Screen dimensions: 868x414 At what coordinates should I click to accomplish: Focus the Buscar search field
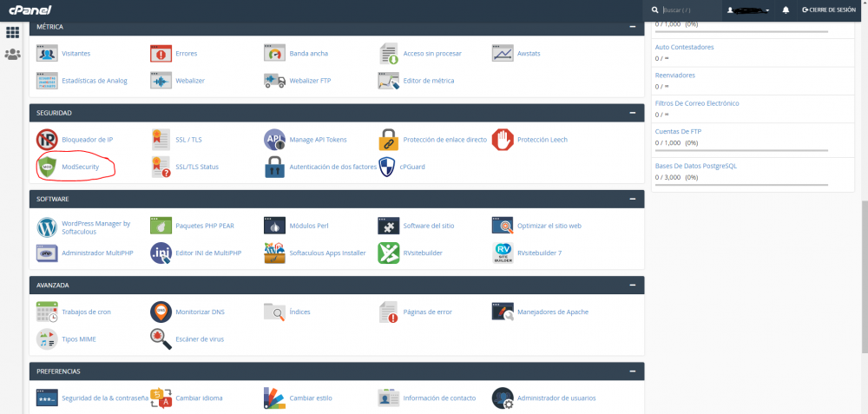(x=690, y=10)
